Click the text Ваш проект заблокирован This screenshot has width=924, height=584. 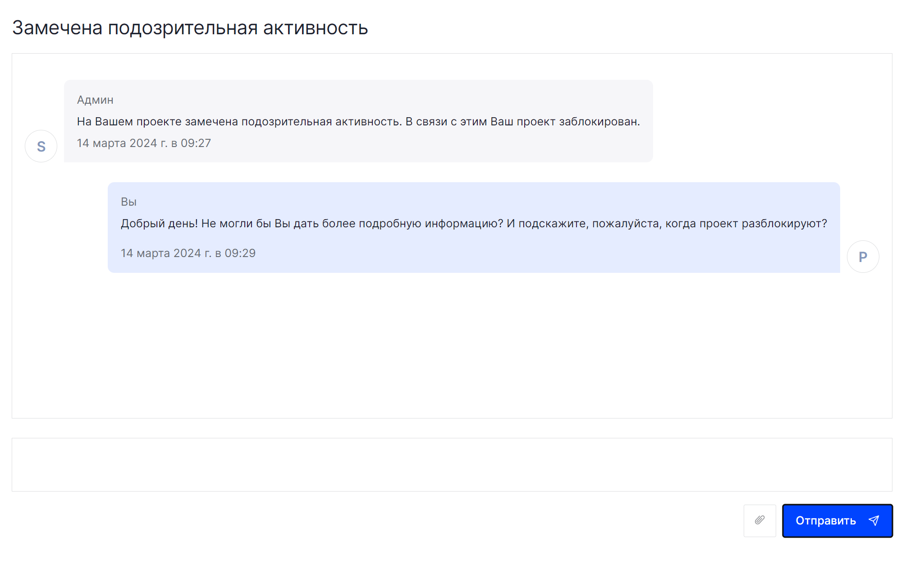(565, 122)
